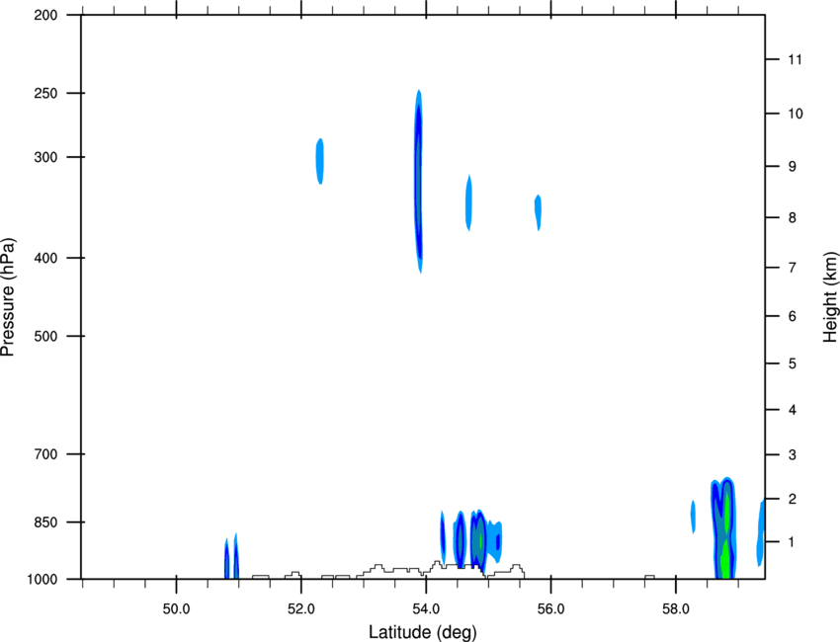Click the 500 hPa pressure label
This screenshot has height=642, width=840.
click(x=45, y=336)
